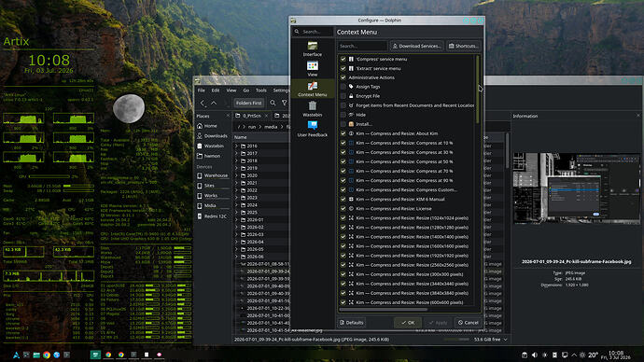Go back with the toolbar back arrow
The width and height of the screenshot is (644, 362).
point(203,103)
